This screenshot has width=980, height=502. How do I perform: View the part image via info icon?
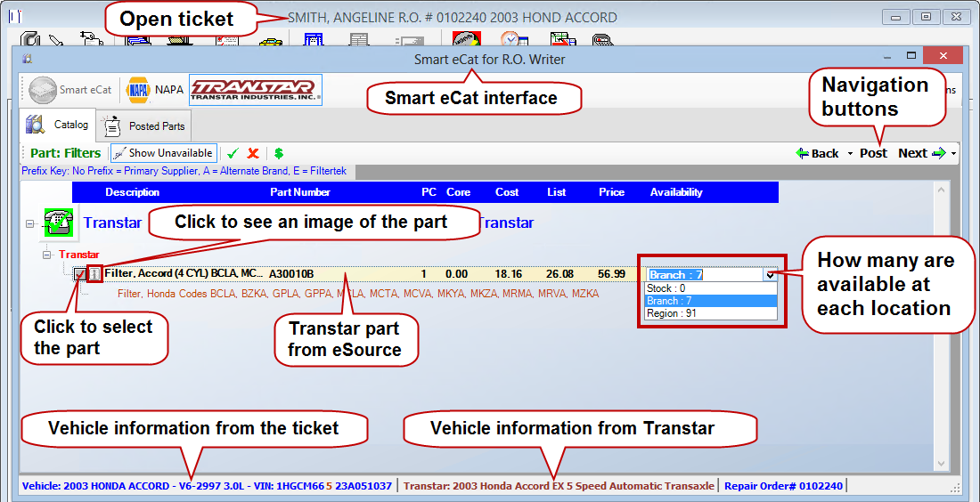(94, 274)
